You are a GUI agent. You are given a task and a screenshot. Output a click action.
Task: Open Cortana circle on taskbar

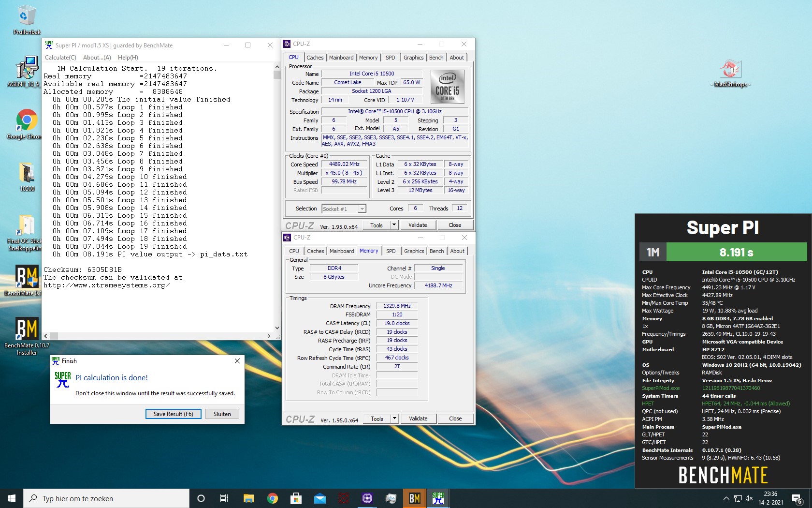[x=201, y=498]
